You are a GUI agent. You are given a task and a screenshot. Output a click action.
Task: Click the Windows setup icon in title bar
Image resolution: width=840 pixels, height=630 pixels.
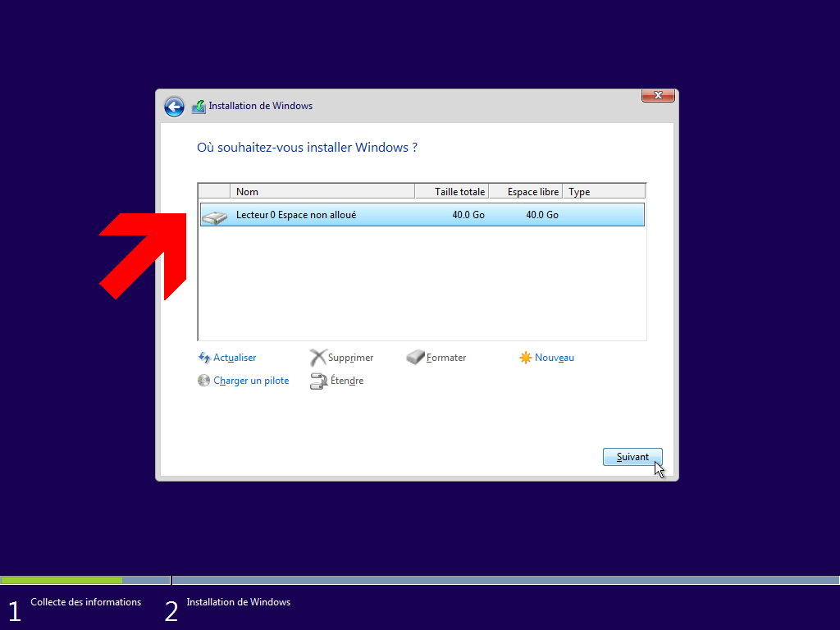199,107
